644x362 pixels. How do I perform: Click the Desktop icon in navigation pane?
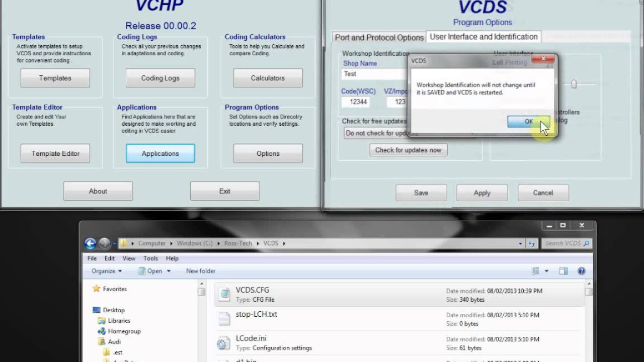click(97, 310)
